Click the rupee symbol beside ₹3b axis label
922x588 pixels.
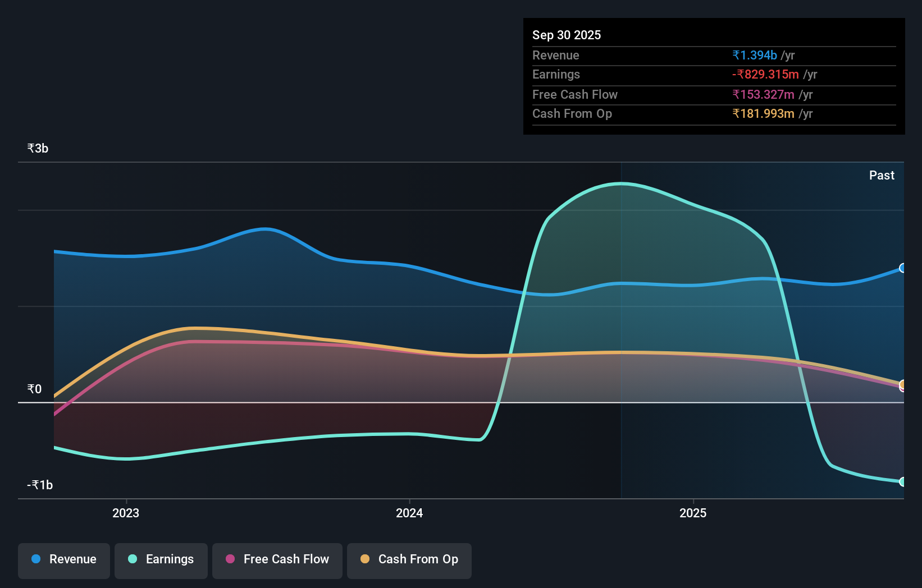(x=31, y=148)
